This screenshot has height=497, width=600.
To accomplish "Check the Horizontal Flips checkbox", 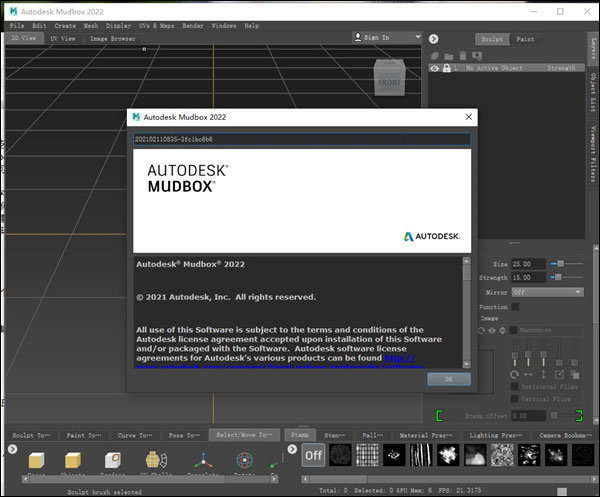I will point(515,385).
